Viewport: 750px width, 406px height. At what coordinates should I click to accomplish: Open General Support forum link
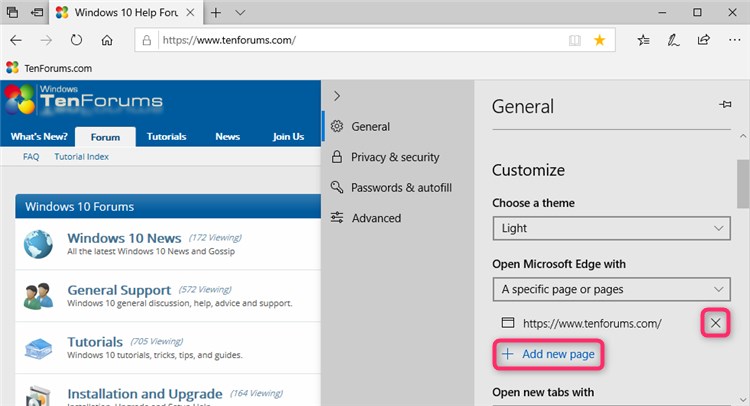click(x=119, y=290)
